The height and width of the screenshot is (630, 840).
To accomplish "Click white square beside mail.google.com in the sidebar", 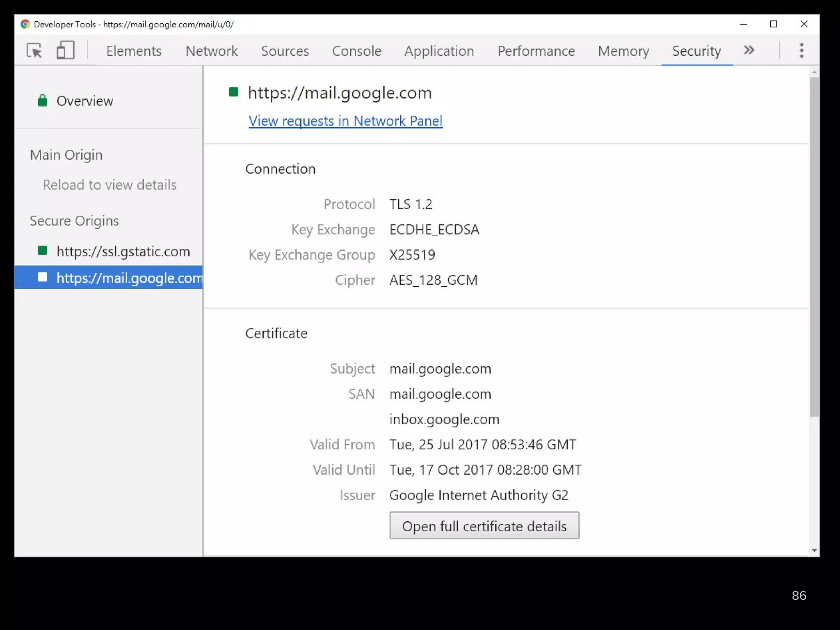I will click(42, 277).
